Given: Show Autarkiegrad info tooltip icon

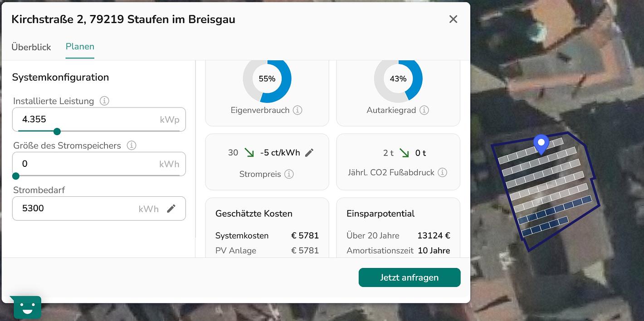Looking at the screenshot, I should (424, 110).
